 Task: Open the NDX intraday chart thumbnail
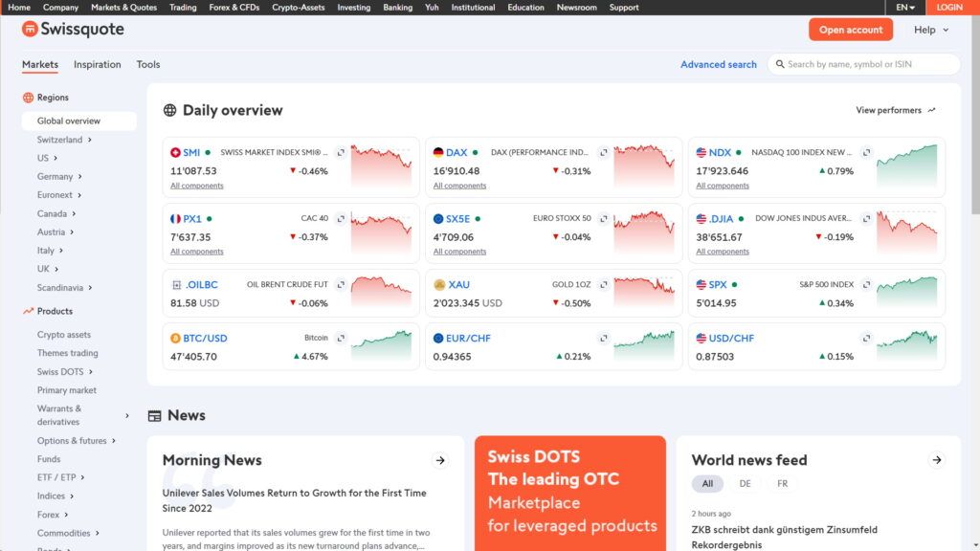pos(907,166)
